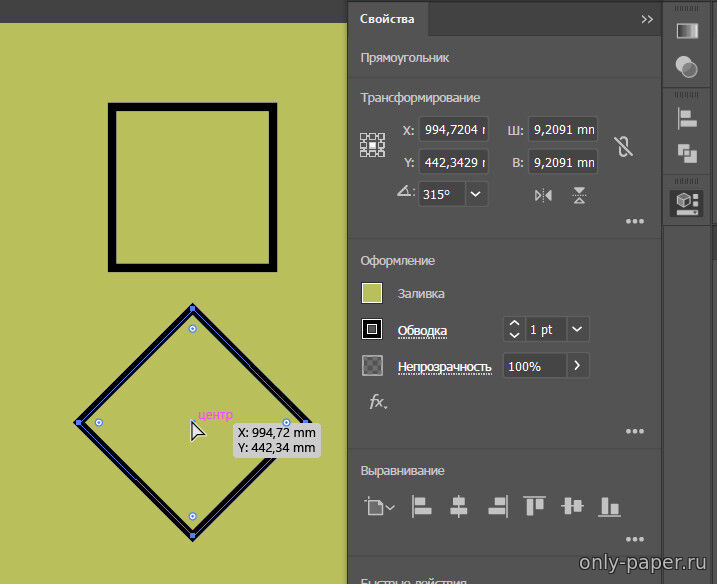Open stroke weight dropdown
Viewport: 717px width, 584px height.
577,329
